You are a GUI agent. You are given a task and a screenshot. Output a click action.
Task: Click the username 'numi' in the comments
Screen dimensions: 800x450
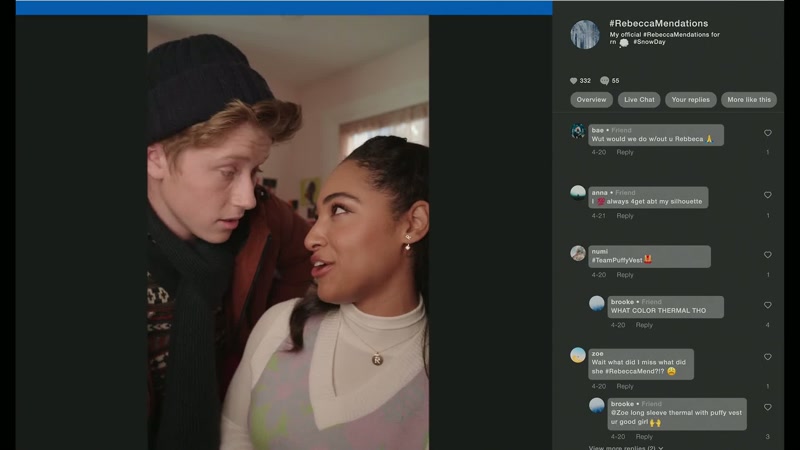pos(599,252)
